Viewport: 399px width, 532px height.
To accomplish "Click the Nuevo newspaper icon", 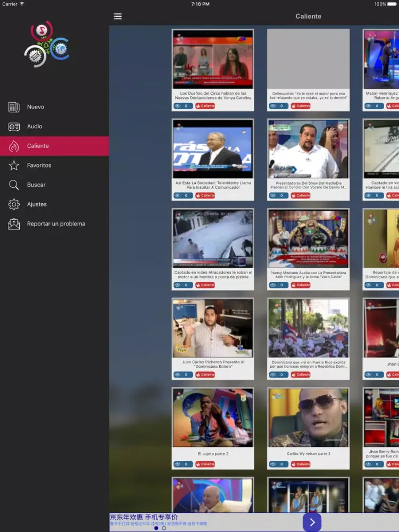I will pos(14,107).
